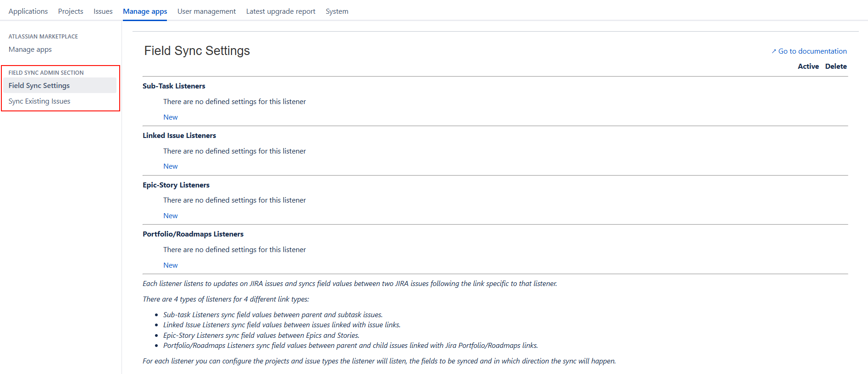
Task: Go to the Issues tab
Action: pyautogui.click(x=103, y=11)
